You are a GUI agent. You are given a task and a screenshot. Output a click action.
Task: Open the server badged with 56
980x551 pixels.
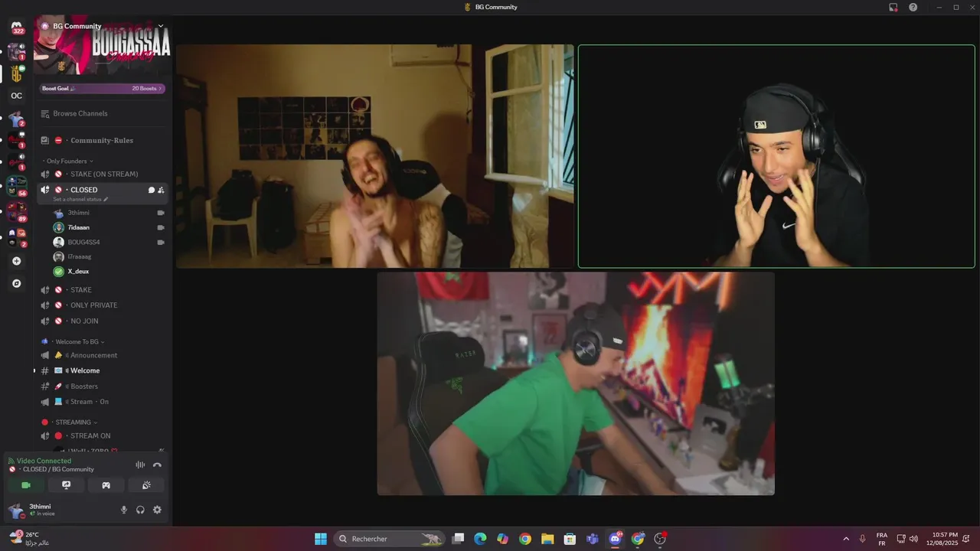(17, 186)
